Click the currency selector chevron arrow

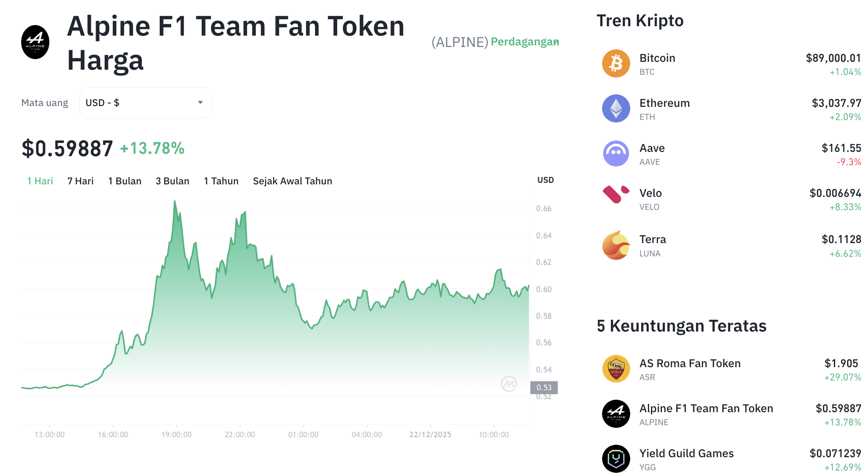pyautogui.click(x=201, y=103)
